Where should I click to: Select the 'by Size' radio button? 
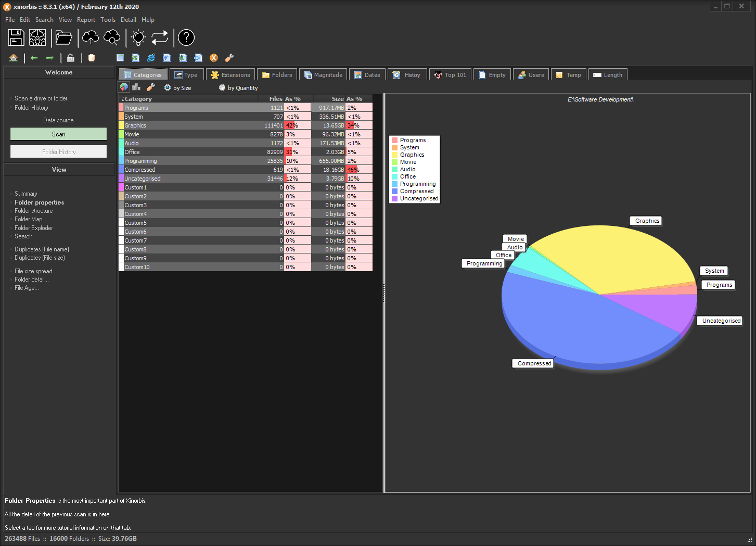(168, 88)
